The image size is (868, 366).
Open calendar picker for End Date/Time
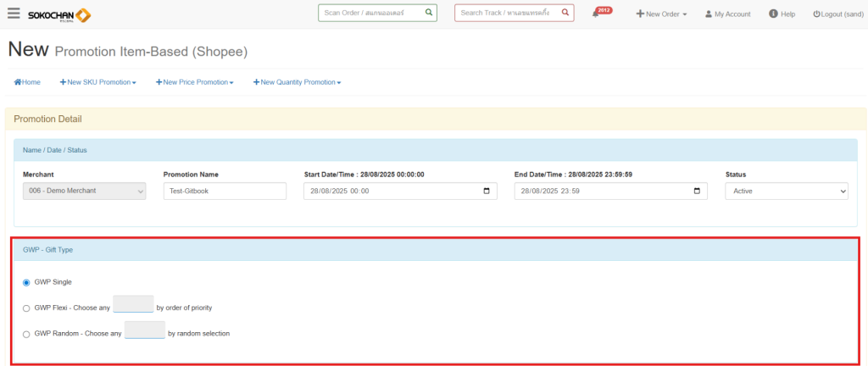coord(697,191)
